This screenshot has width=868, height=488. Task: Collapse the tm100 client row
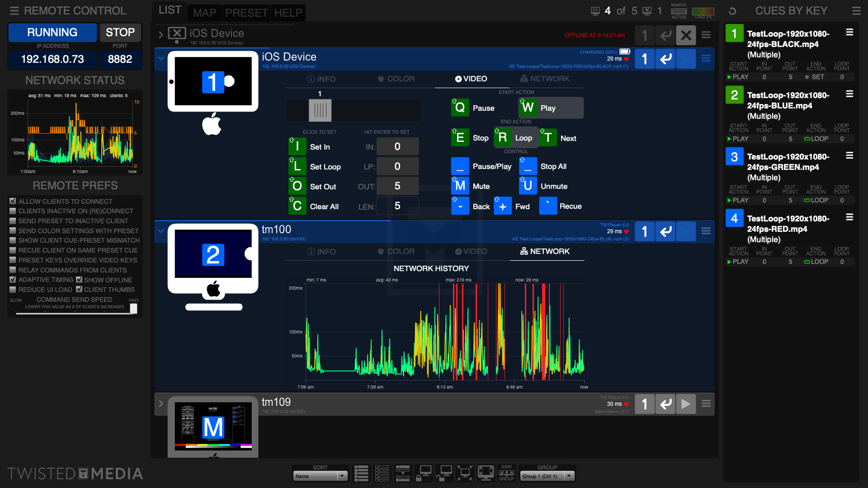click(160, 231)
